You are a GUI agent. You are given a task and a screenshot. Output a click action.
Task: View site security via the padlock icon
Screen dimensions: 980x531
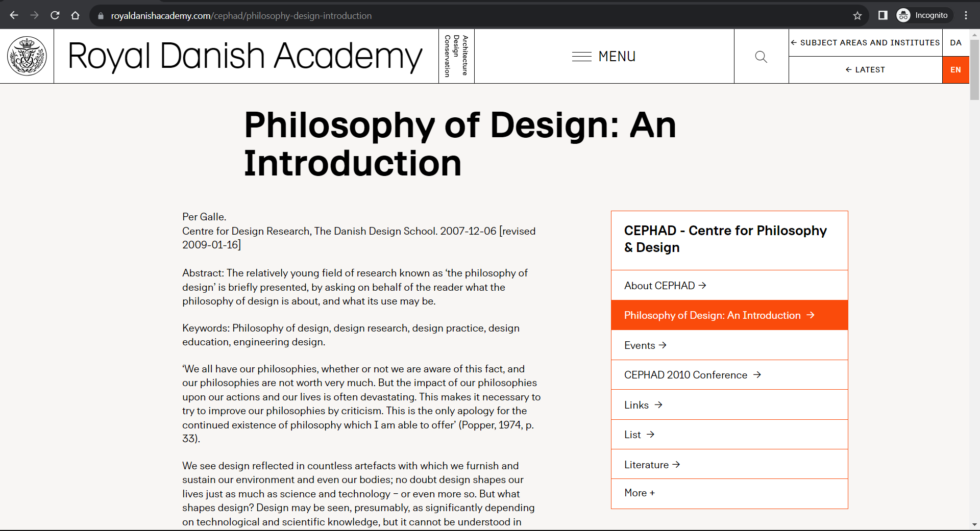101,16
